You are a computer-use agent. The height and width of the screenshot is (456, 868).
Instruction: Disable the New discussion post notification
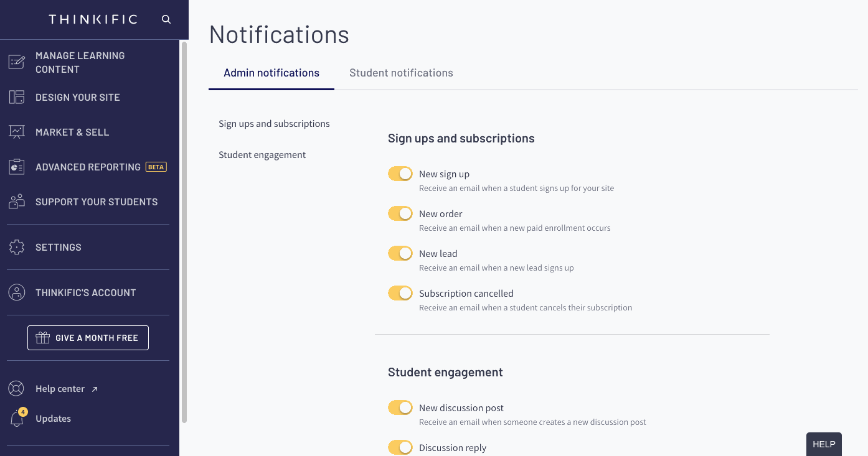[400, 407]
